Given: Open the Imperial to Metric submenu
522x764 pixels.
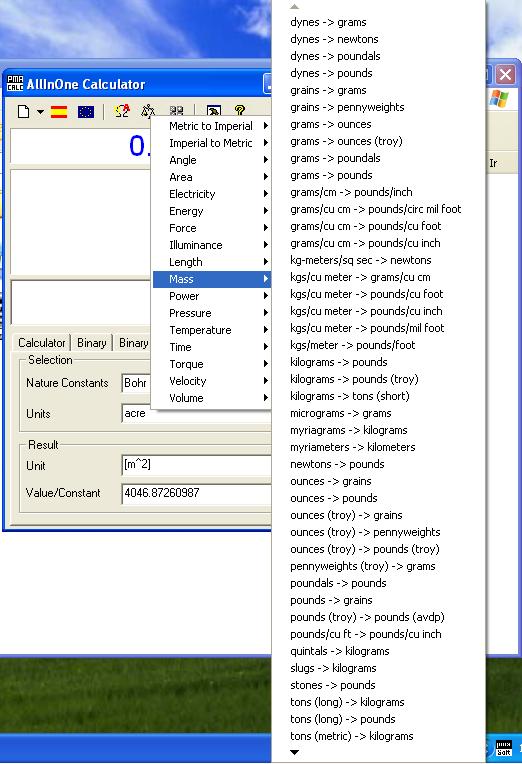Looking at the screenshot, I should pos(212,143).
